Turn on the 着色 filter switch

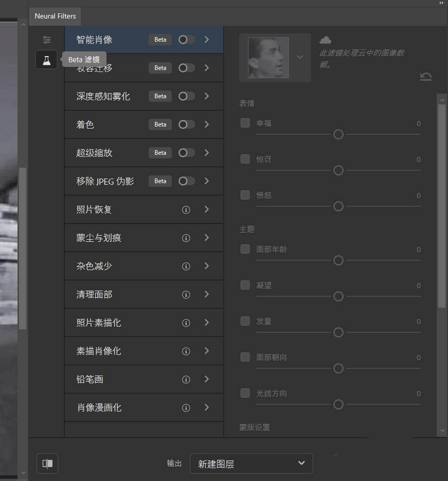coord(186,124)
